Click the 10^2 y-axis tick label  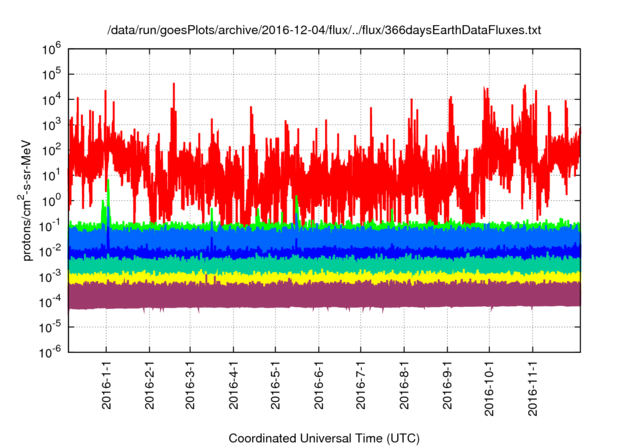tap(51, 150)
